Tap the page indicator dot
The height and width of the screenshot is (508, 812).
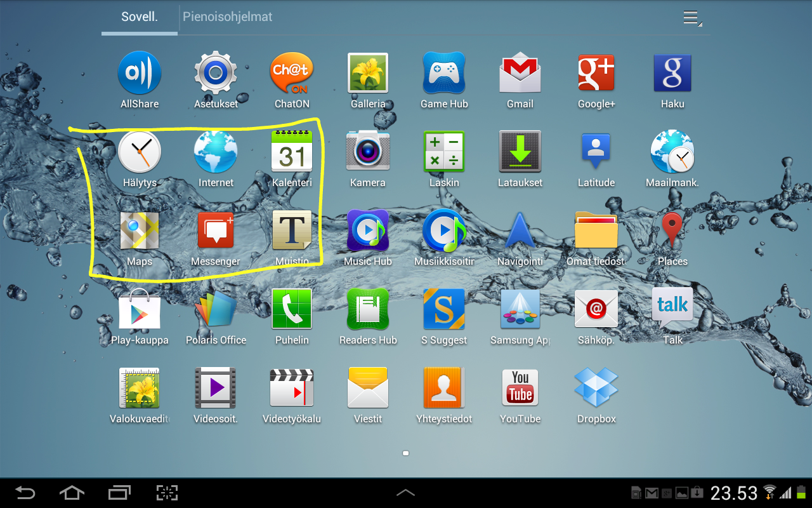click(x=406, y=453)
